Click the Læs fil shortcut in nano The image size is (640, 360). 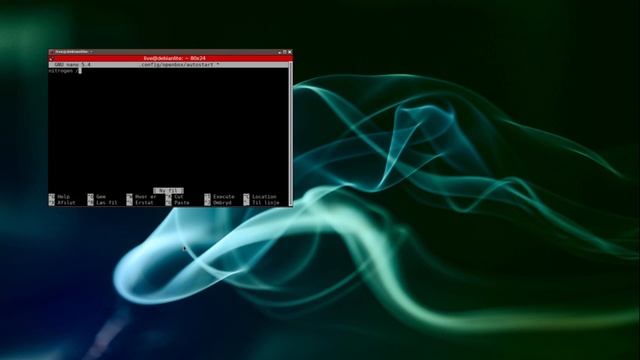(102, 202)
